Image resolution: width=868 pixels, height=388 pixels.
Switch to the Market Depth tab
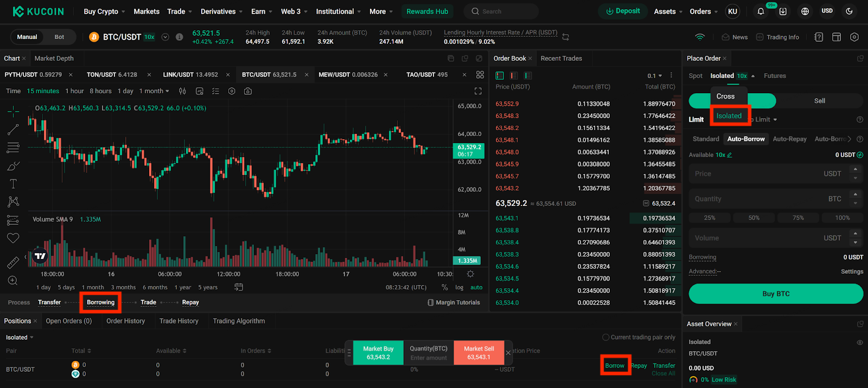54,59
